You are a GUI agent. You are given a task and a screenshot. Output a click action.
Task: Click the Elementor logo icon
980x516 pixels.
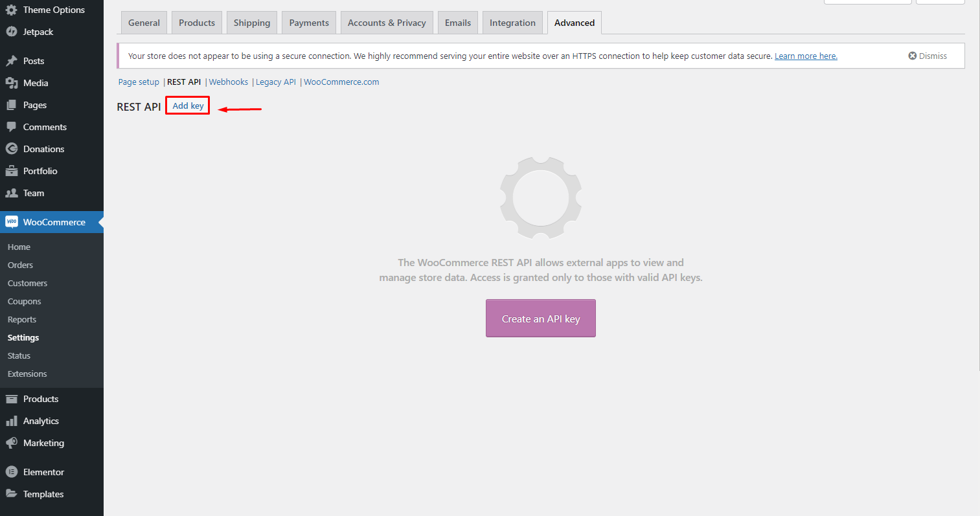(x=11, y=472)
